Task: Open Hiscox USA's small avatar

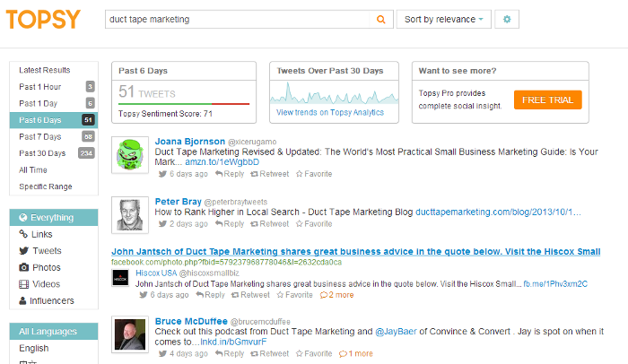Action: point(120,278)
